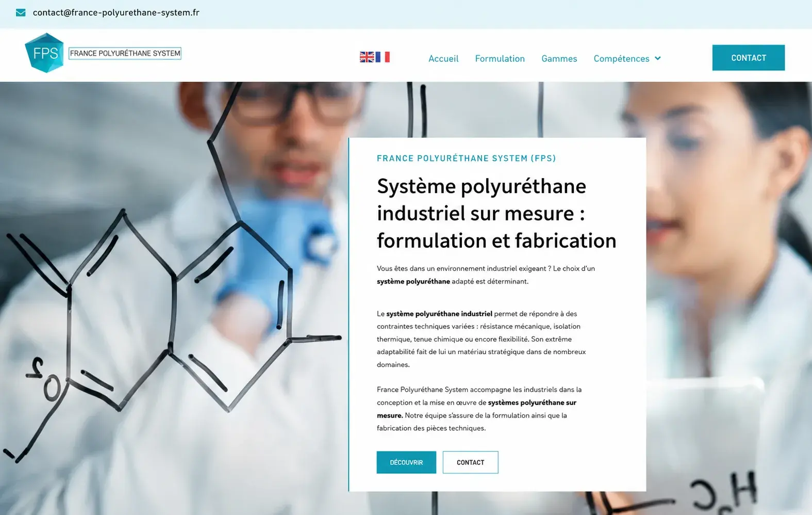812x515 pixels.
Task: Open the contact@france-polyurethane-system.fr email link
Action: [x=116, y=13]
